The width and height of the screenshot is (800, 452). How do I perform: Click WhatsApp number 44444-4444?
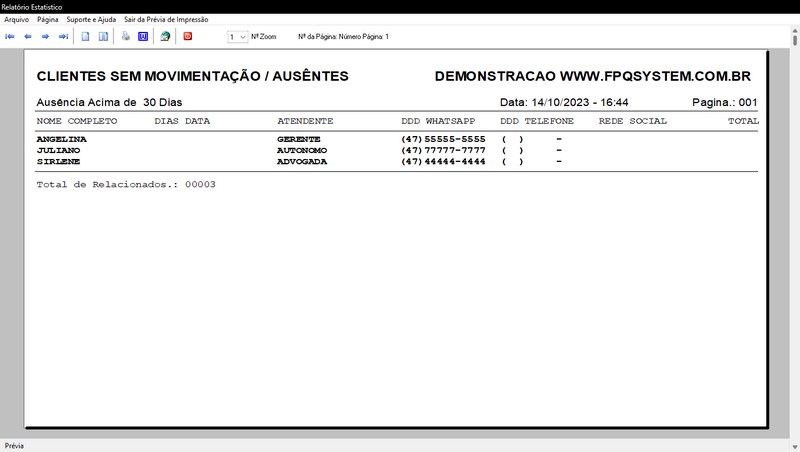(455, 162)
